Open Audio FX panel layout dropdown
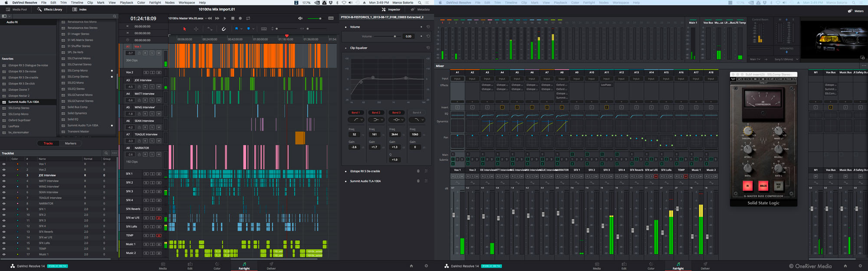868x271 pixels. tap(5, 16)
